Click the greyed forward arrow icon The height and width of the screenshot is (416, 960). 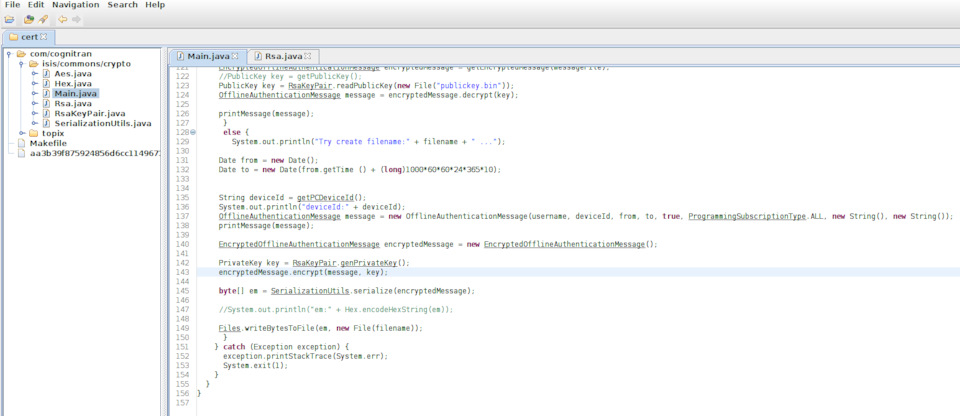[77, 19]
